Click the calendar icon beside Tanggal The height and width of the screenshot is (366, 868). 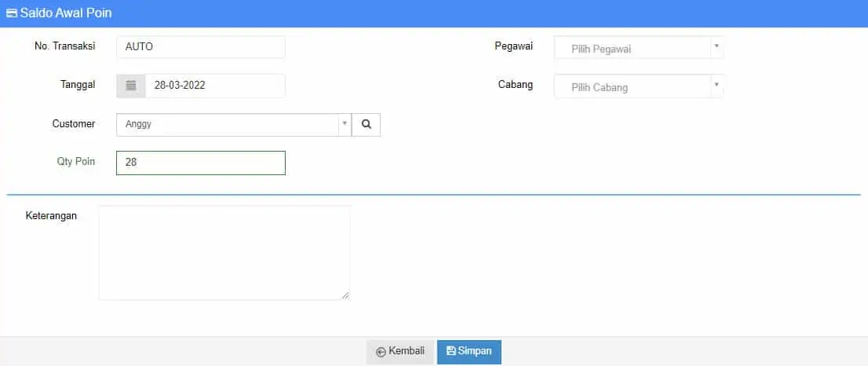[x=130, y=86]
